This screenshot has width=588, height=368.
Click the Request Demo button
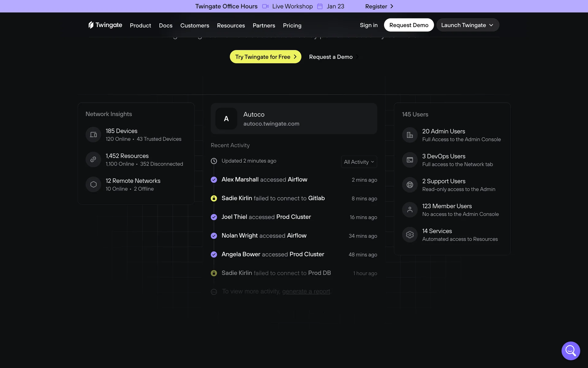pyautogui.click(x=409, y=25)
